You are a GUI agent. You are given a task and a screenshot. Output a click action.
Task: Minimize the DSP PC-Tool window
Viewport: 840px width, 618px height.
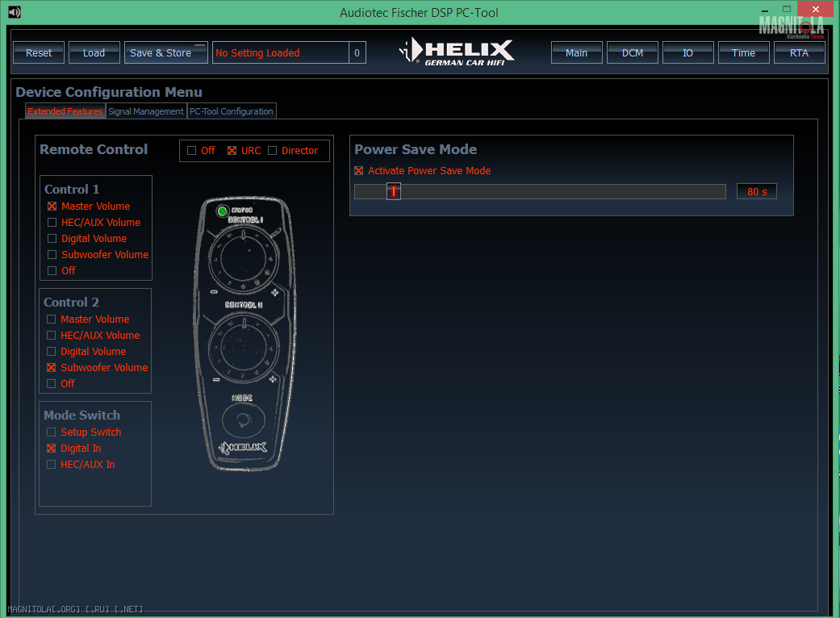(765, 10)
